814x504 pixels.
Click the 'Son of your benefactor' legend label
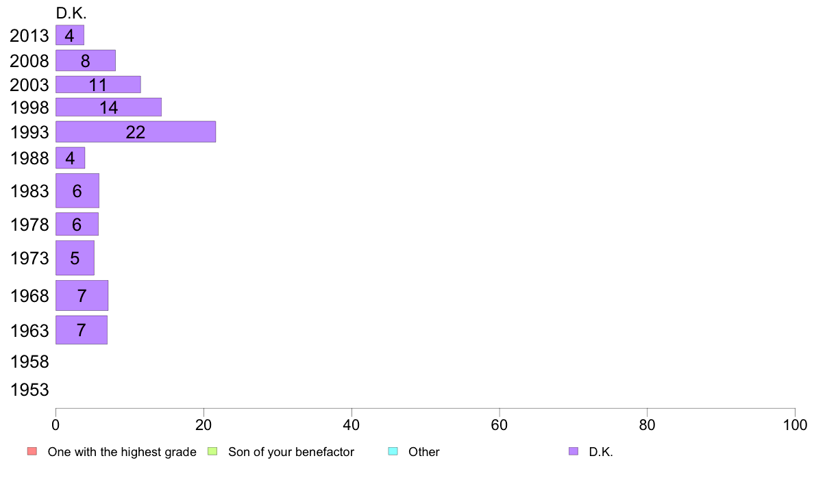tap(291, 452)
